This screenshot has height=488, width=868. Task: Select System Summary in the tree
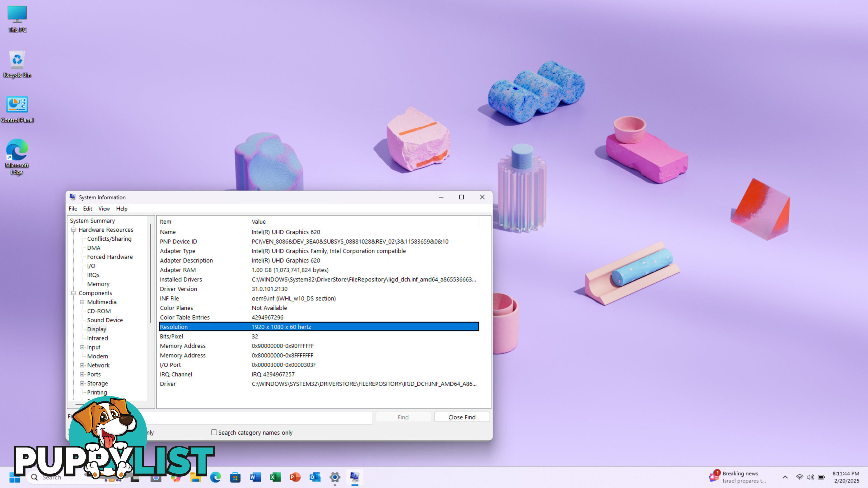(x=92, y=221)
